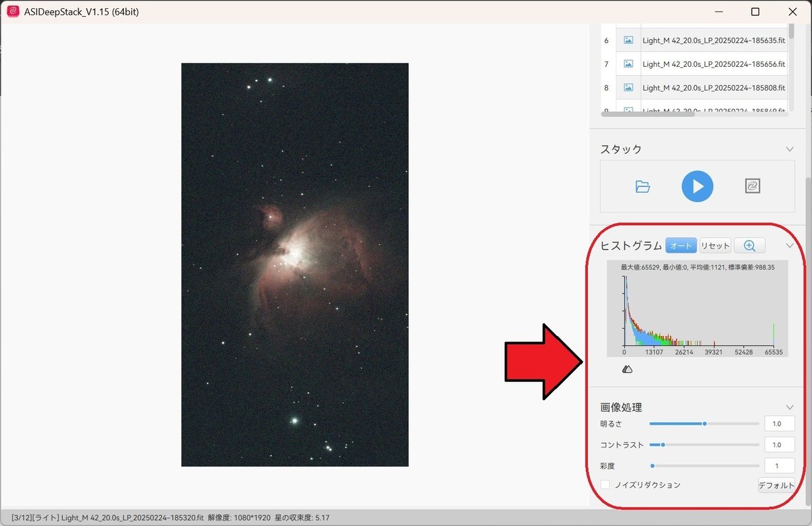
Task: Click the ASIDeepStack app icon in the title bar
Action: tap(12, 11)
